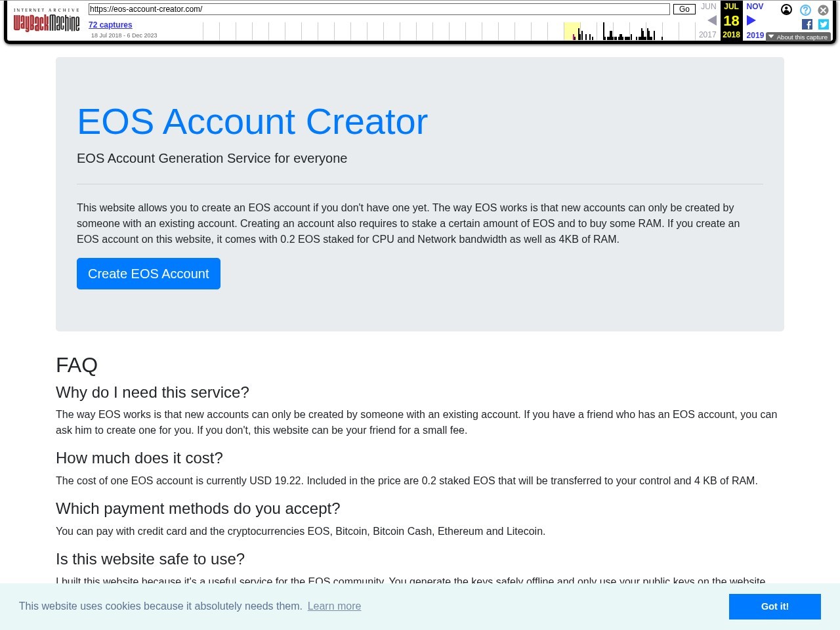Click the Wayback URL input field

pos(379,9)
